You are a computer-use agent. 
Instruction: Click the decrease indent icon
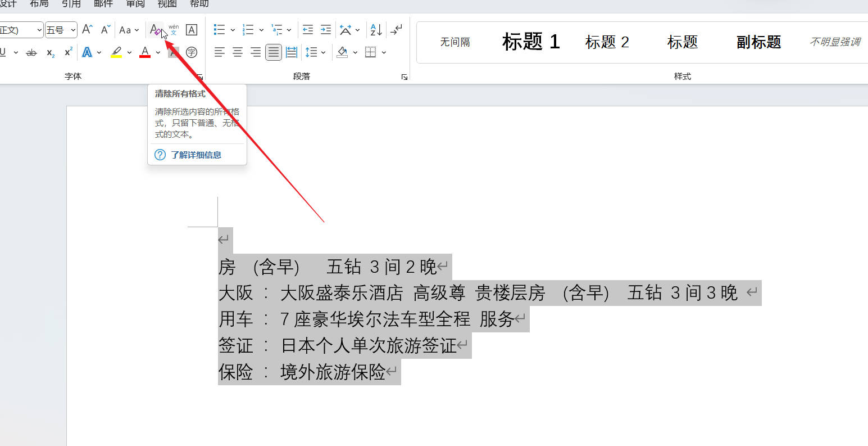[308, 30]
